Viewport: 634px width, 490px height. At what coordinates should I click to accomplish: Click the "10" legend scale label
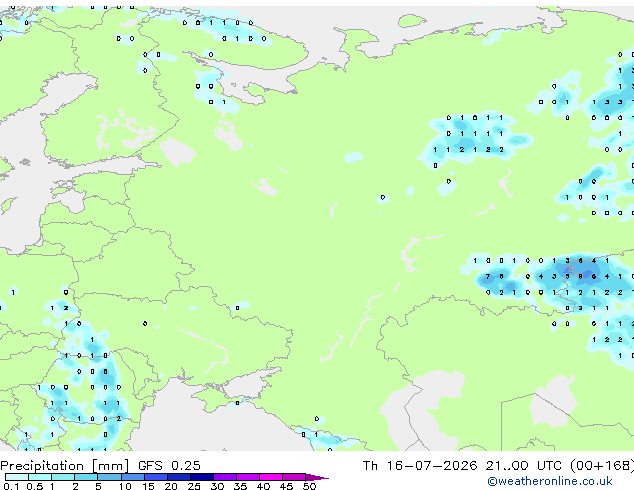click(x=125, y=486)
